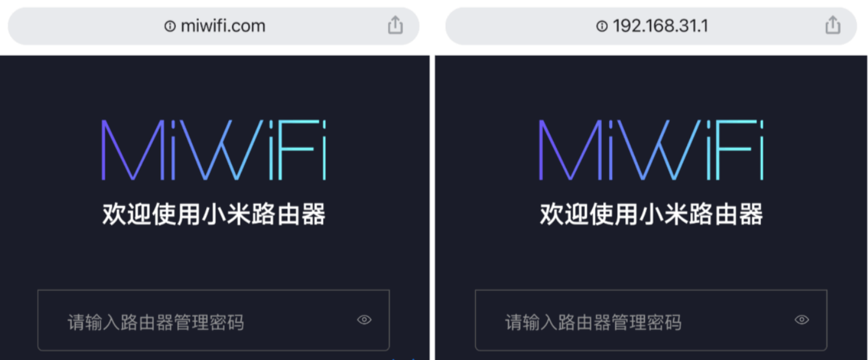868x360 pixels.
Task: Focus the password field on the 192.168.31.1 page
Action: coord(651,320)
